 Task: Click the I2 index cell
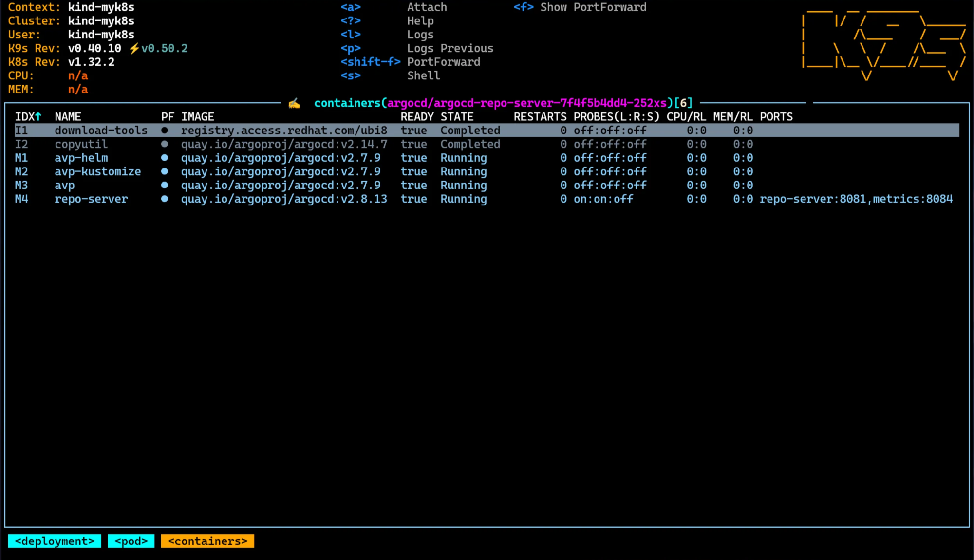[21, 144]
